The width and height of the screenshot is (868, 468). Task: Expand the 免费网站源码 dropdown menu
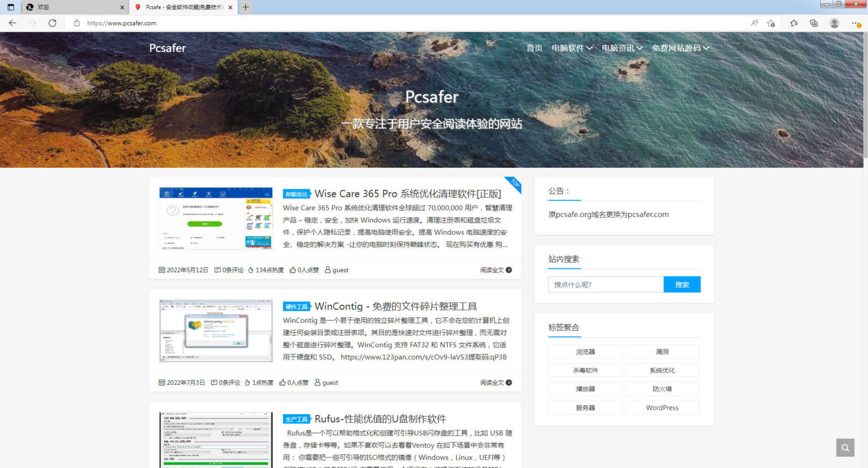tap(680, 48)
